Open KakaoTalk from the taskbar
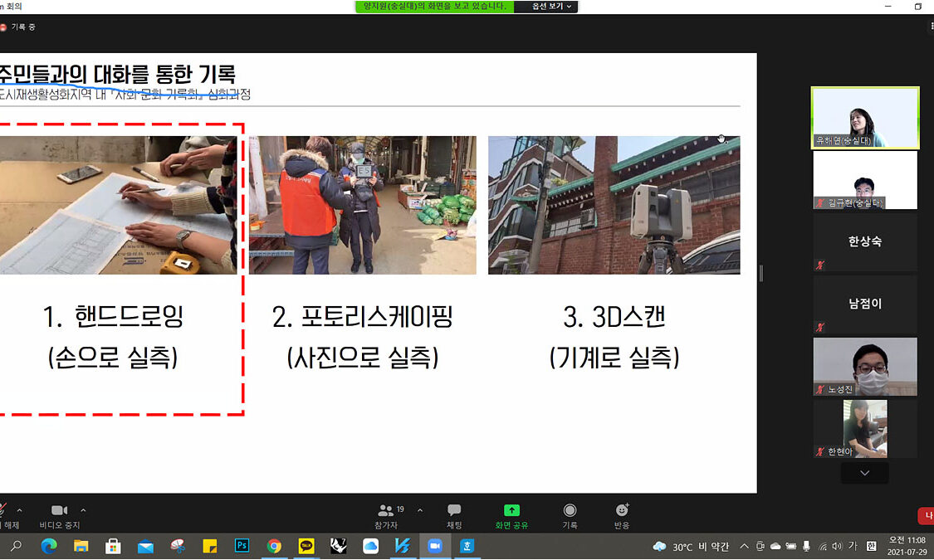The width and height of the screenshot is (934, 560). [x=306, y=546]
